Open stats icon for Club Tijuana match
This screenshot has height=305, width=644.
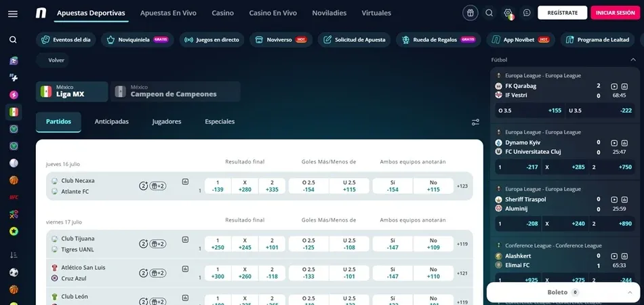(x=185, y=239)
